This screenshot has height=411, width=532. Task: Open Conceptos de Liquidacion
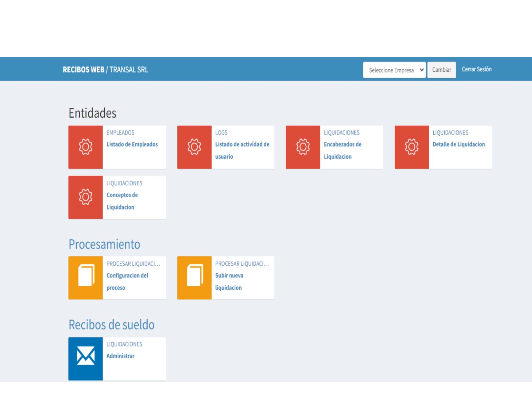pyautogui.click(x=123, y=201)
